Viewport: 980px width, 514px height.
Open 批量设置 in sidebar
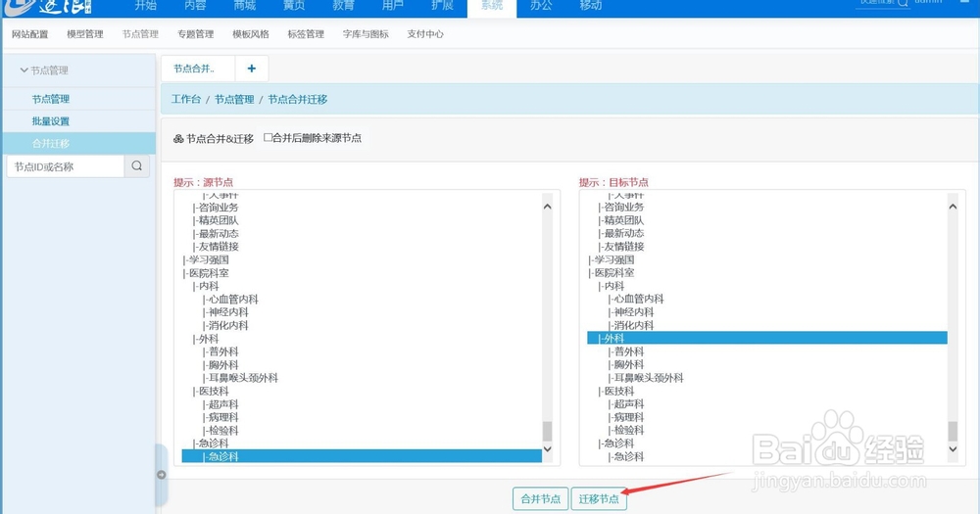(x=51, y=121)
